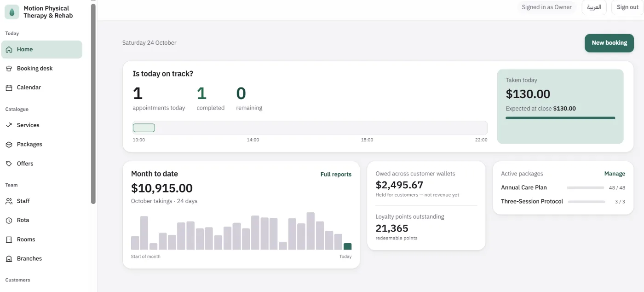
Task: Click today's green bar in takings chart
Action: click(x=348, y=246)
